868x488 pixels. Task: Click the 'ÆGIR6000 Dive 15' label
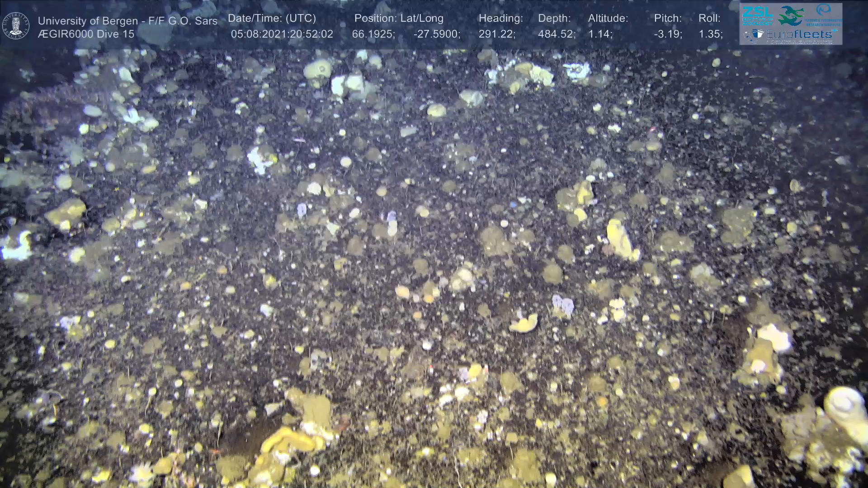(86, 34)
